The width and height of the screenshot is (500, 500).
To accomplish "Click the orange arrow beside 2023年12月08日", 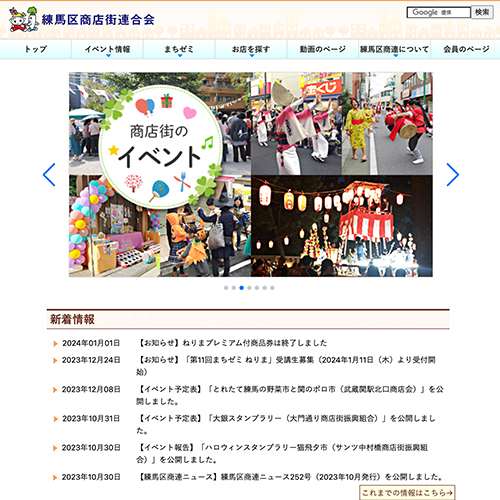I will coord(55,390).
